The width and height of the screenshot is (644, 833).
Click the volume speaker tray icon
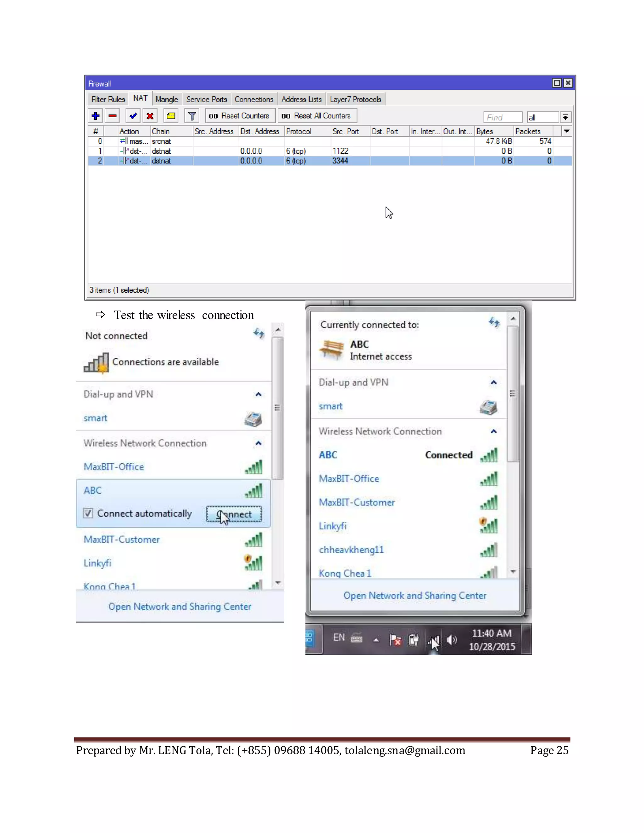pyautogui.click(x=451, y=640)
